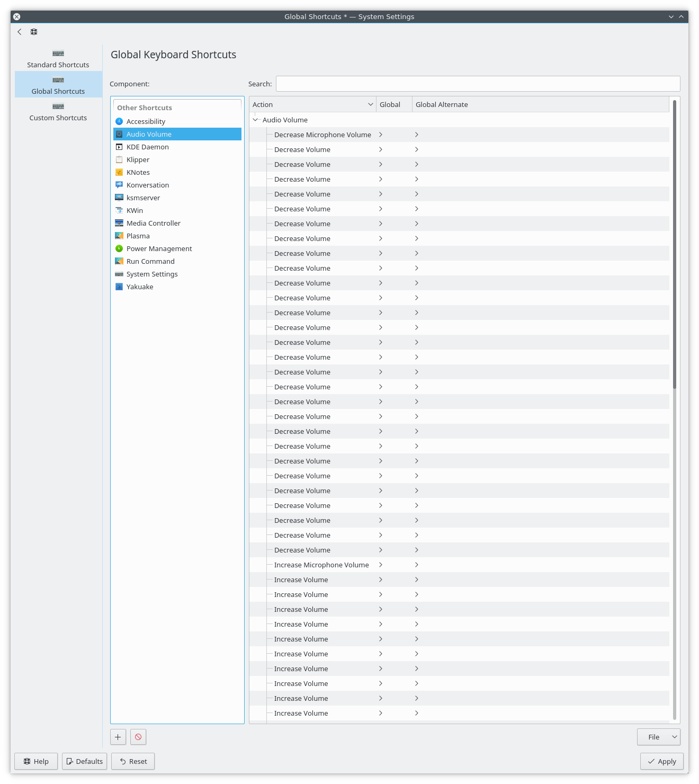Open Custom Shortcuts section
699x784 pixels.
(x=58, y=111)
